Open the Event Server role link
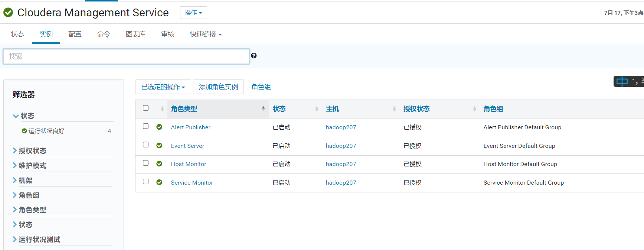Image resolution: width=644 pixels, height=250 pixels. (187, 146)
